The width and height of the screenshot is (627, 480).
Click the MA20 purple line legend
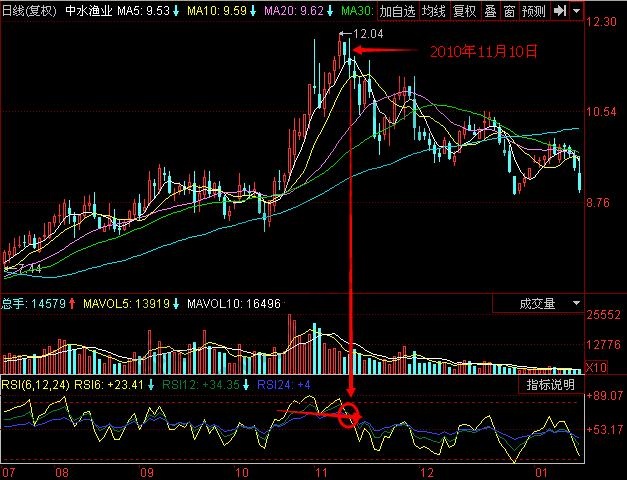296,11
